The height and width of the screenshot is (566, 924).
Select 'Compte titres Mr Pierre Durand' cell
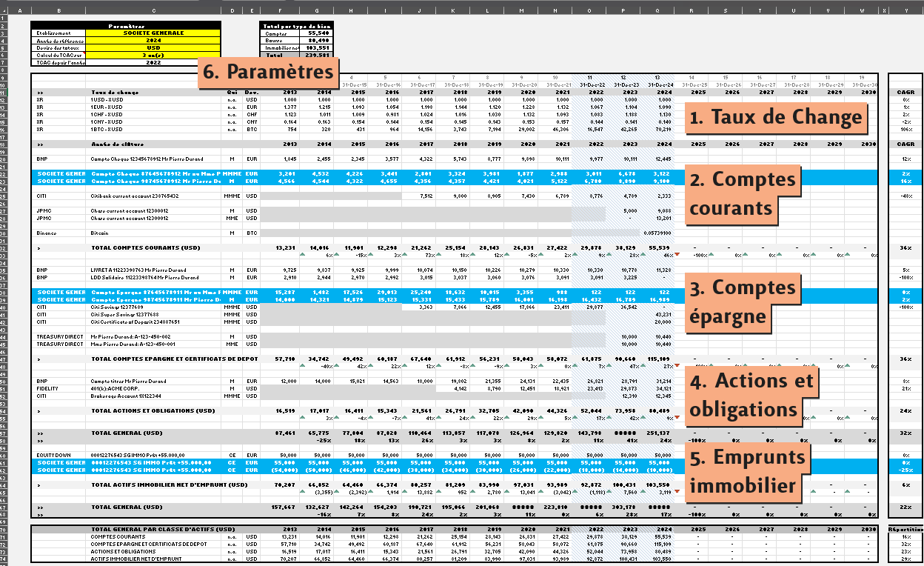click(128, 381)
